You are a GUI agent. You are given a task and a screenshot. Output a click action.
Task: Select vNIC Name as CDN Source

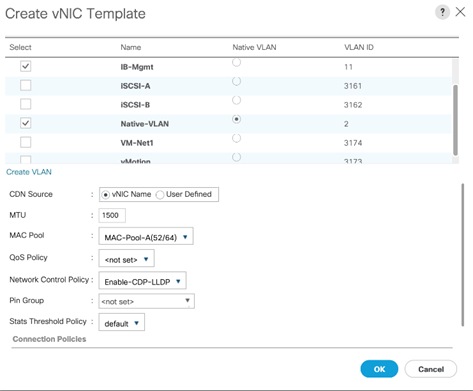pyautogui.click(x=106, y=195)
